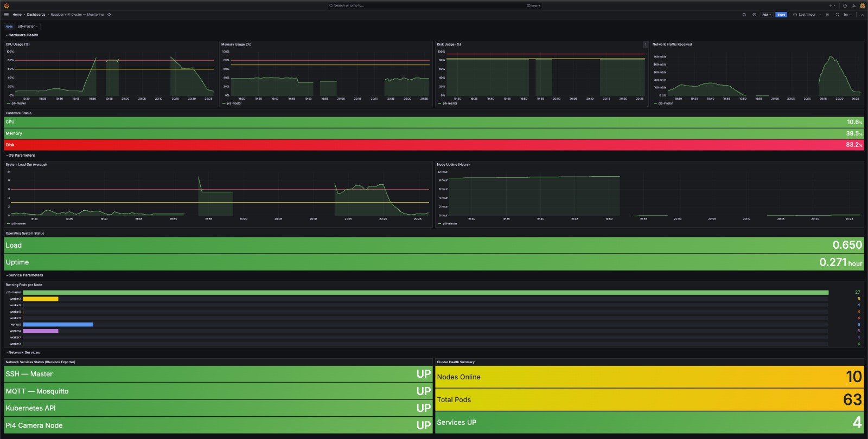Image resolution: width=868 pixels, height=439 pixels.
Task: Click the Network Traffic Received panel title
Action: click(x=672, y=44)
